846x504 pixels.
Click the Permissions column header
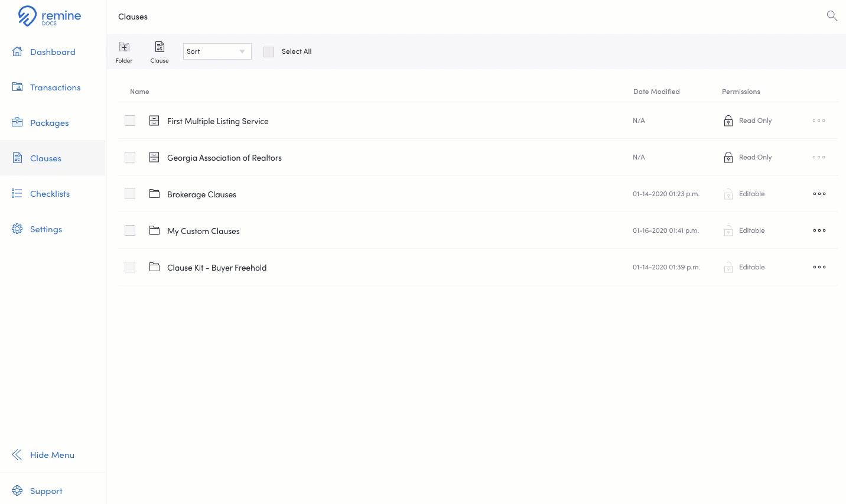pos(741,92)
